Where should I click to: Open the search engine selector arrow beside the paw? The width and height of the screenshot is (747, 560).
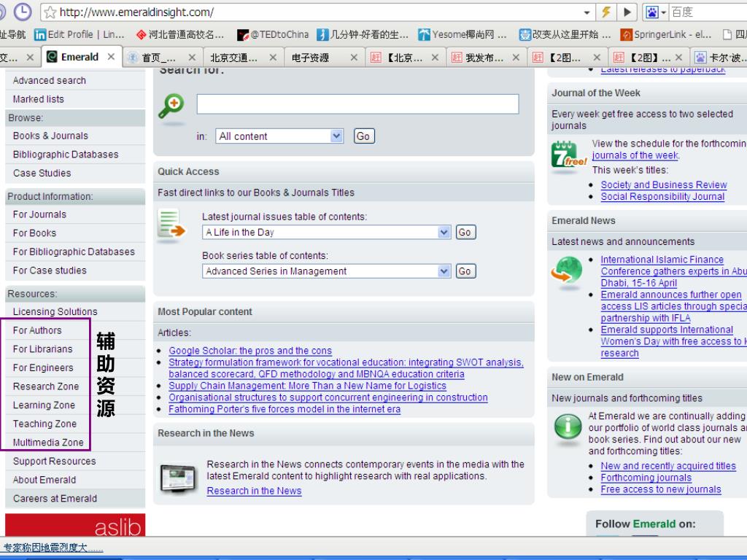[x=663, y=12]
